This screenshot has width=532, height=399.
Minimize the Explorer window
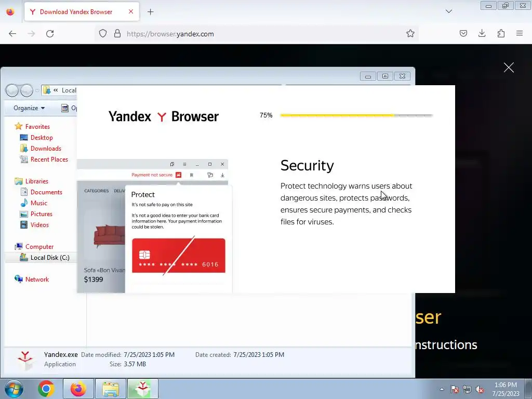(x=368, y=76)
